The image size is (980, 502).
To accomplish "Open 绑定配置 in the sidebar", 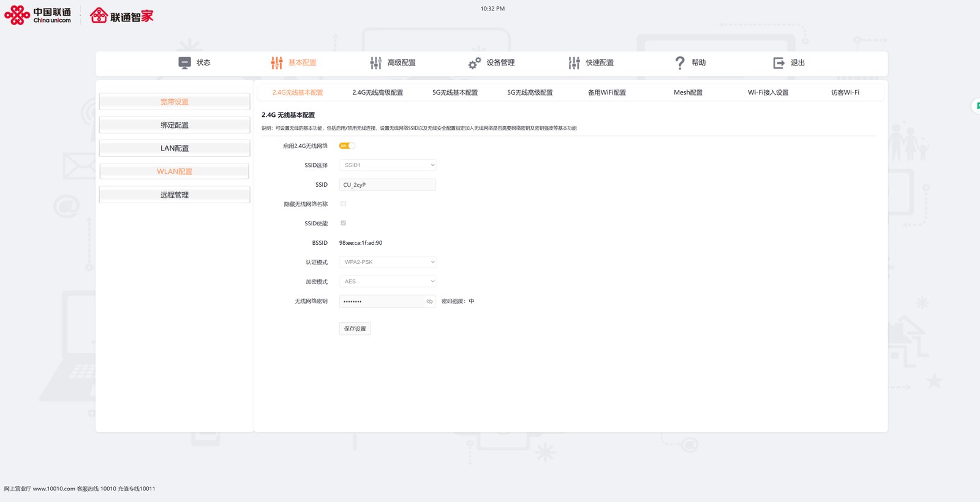I will (x=175, y=125).
